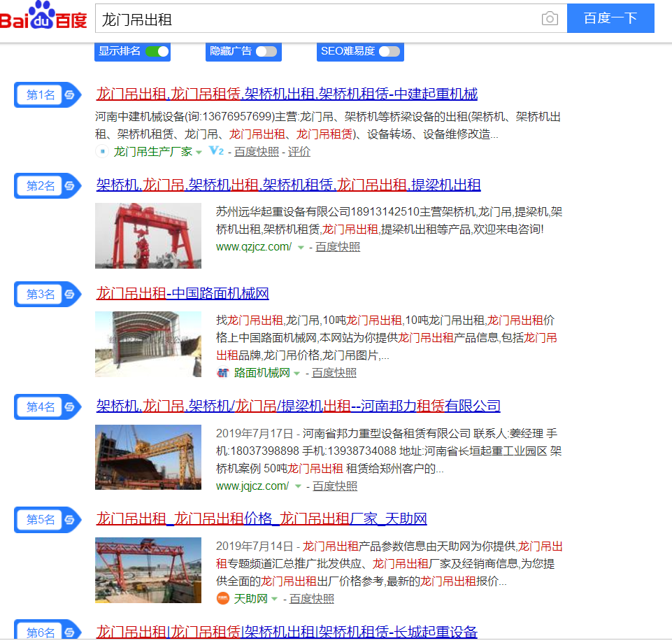
Task: Click the 第5名 rank label
Action: (x=41, y=520)
